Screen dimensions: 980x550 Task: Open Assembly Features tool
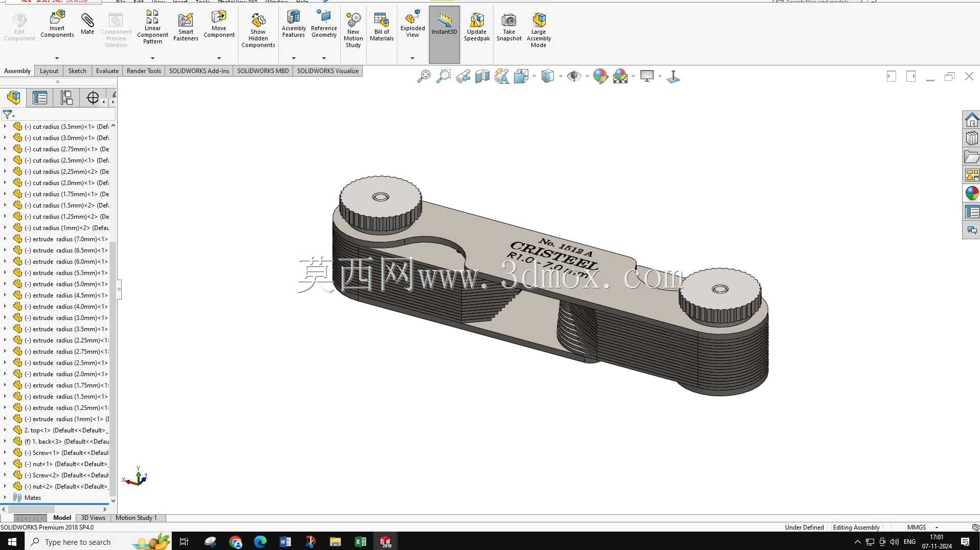point(294,24)
